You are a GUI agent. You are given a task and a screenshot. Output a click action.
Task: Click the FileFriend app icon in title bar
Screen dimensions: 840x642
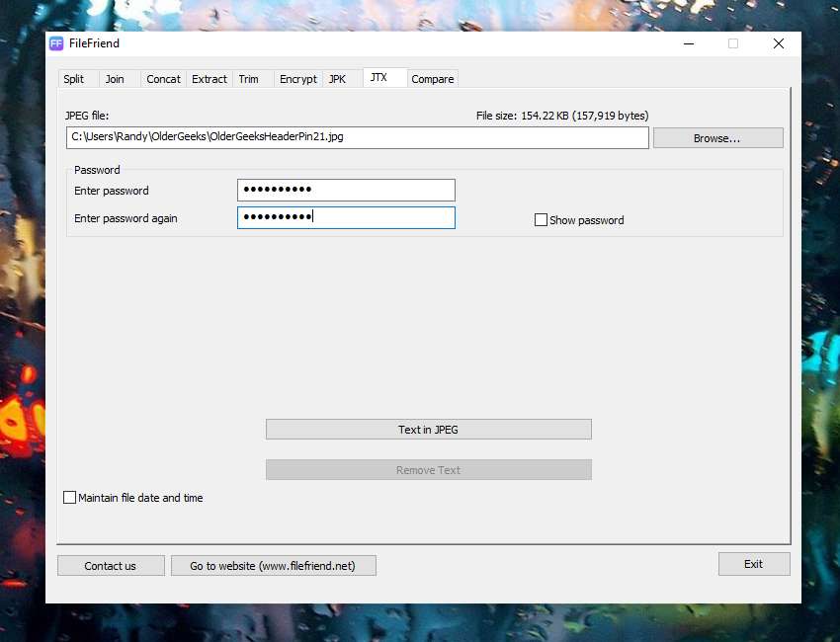click(56, 43)
